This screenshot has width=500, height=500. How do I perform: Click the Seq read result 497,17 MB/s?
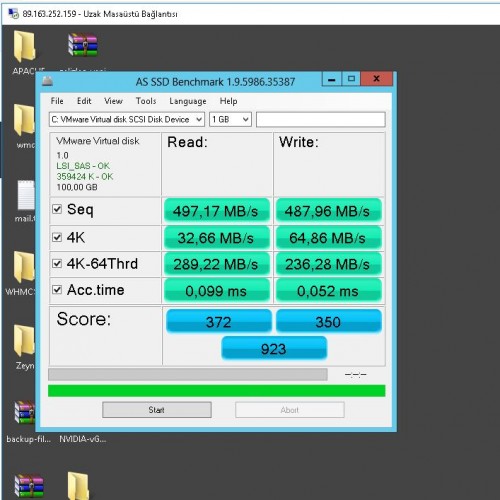tap(216, 211)
